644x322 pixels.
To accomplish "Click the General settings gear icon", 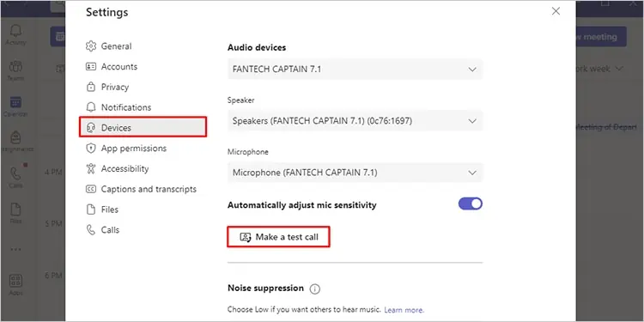I will click(91, 46).
